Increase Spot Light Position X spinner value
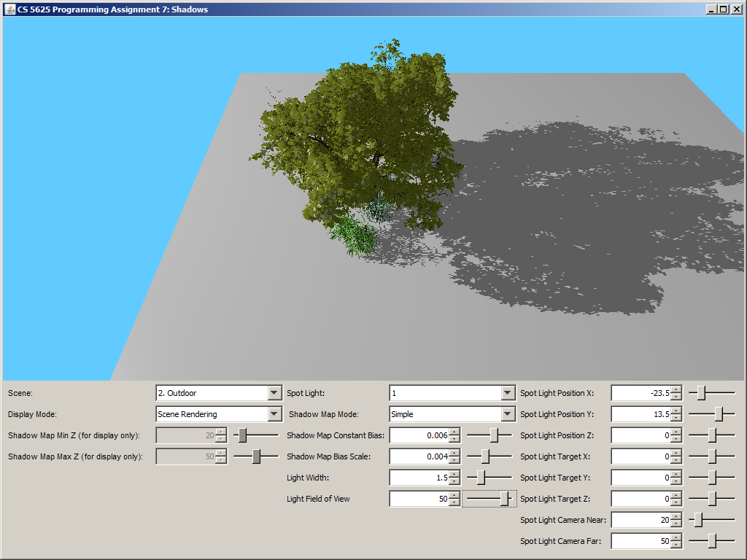 pos(676,389)
